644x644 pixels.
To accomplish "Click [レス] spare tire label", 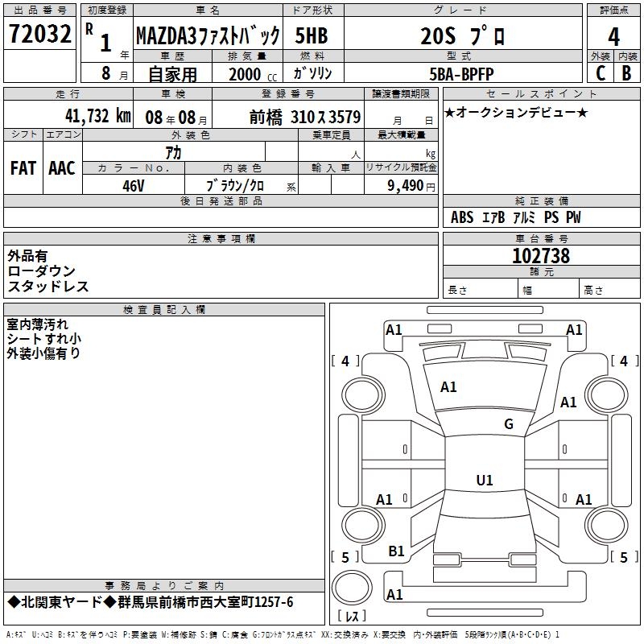I will pos(352,615).
